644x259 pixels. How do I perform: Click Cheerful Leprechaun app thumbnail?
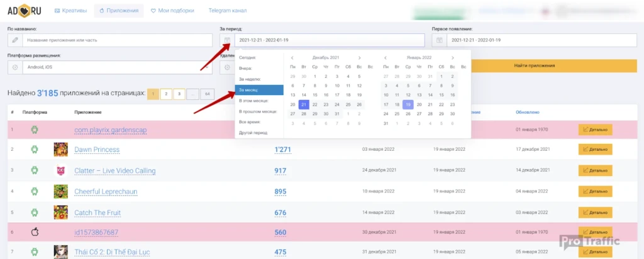(x=61, y=191)
